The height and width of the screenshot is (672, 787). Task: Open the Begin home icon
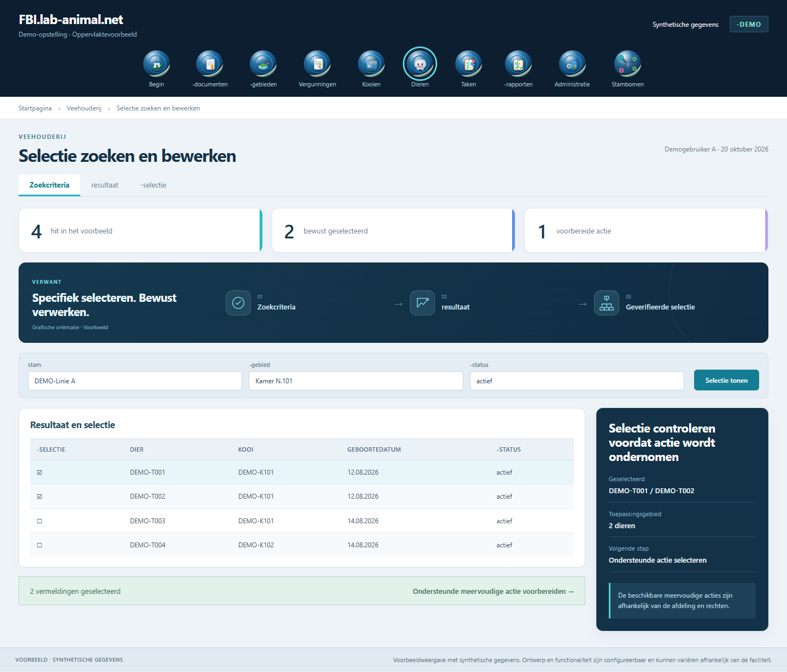point(156,64)
